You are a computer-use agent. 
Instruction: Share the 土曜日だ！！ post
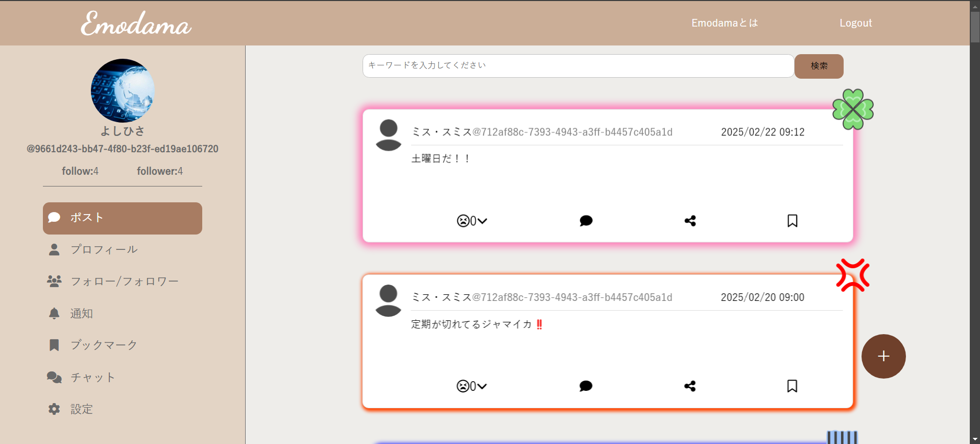[x=690, y=221]
